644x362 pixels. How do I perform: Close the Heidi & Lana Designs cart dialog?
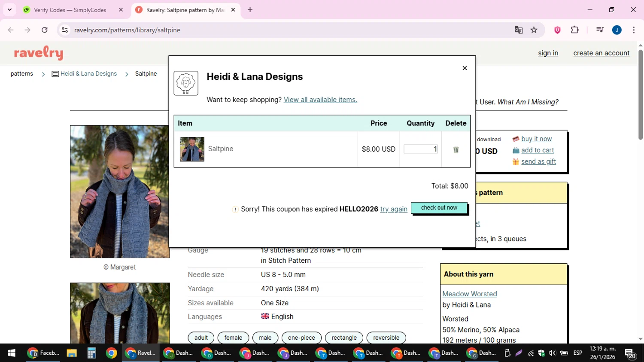[465, 68]
